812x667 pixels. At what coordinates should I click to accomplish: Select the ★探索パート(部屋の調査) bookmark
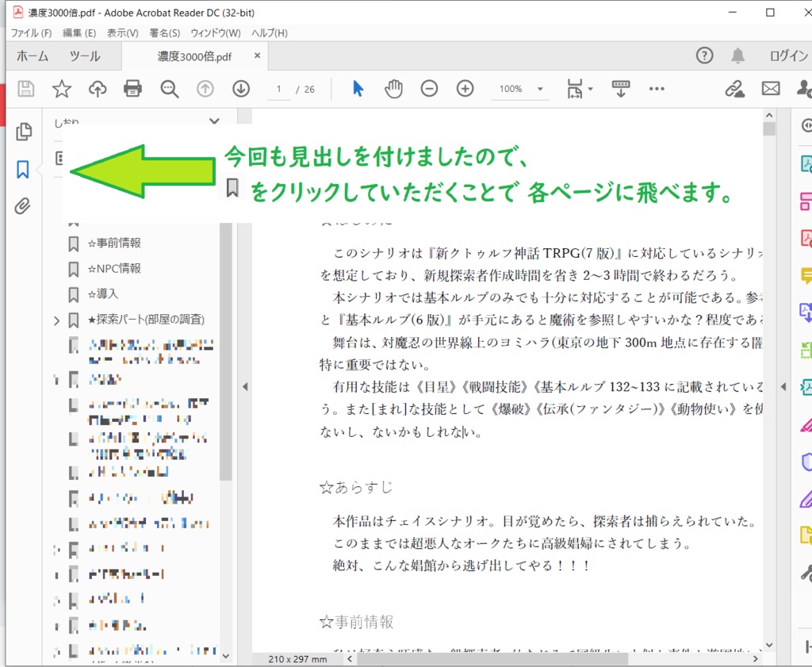click(x=146, y=320)
